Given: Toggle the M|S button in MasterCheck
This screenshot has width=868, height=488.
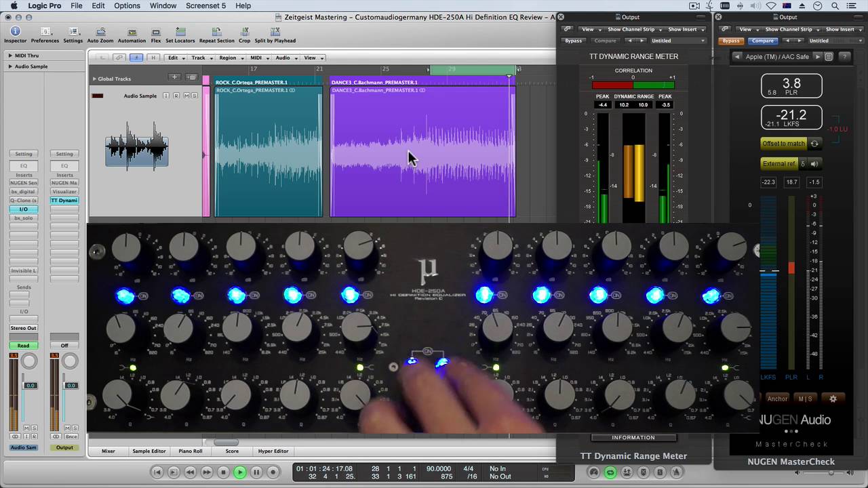Looking at the screenshot, I should (805, 399).
